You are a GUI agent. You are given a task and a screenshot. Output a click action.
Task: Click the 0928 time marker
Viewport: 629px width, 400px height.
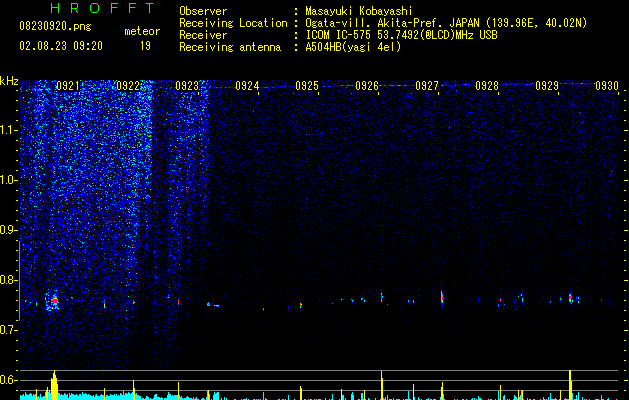click(x=487, y=85)
